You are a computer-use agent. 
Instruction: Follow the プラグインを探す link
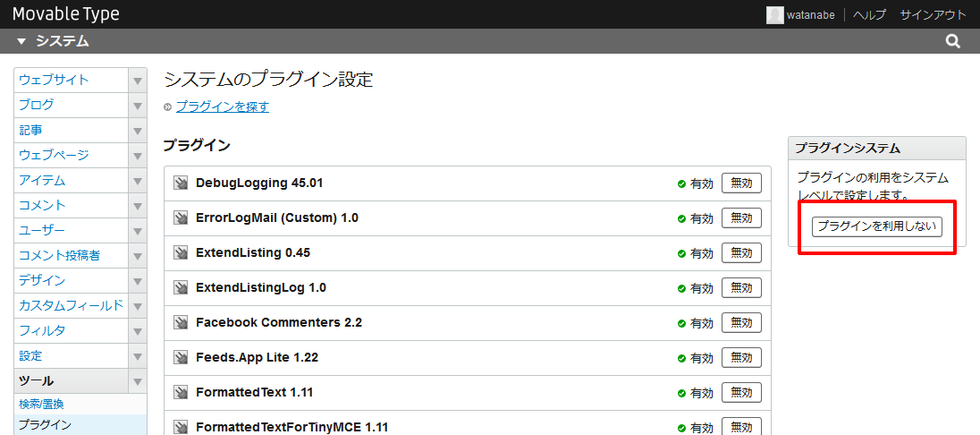(x=222, y=107)
